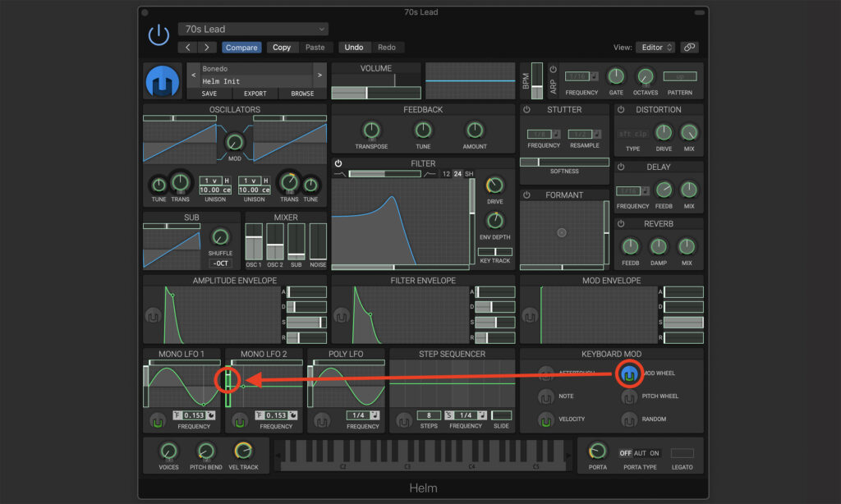Select the 12 dB filter slope
The height and width of the screenshot is (504, 841).
tap(446, 174)
